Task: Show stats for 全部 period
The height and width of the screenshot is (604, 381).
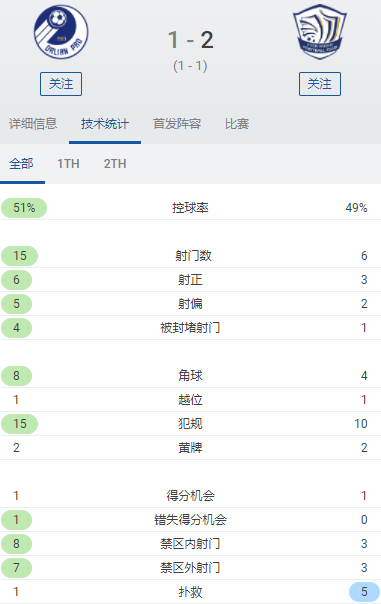Action: [x=21, y=164]
